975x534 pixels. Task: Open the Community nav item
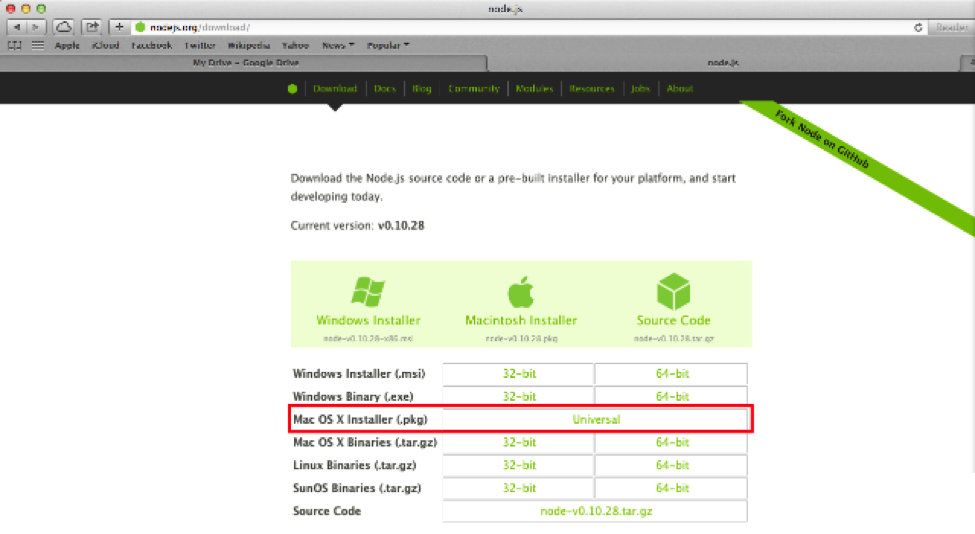pyautogui.click(x=474, y=89)
